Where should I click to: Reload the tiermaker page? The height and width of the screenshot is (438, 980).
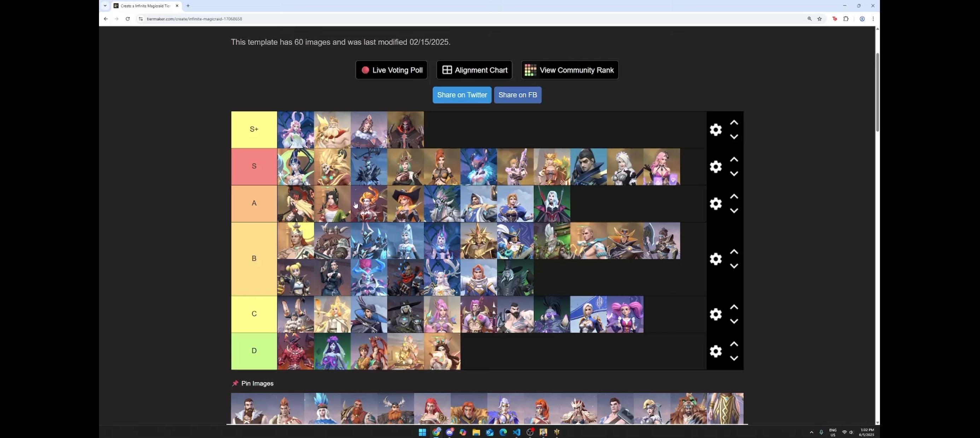pyautogui.click(x=127, y=19)
